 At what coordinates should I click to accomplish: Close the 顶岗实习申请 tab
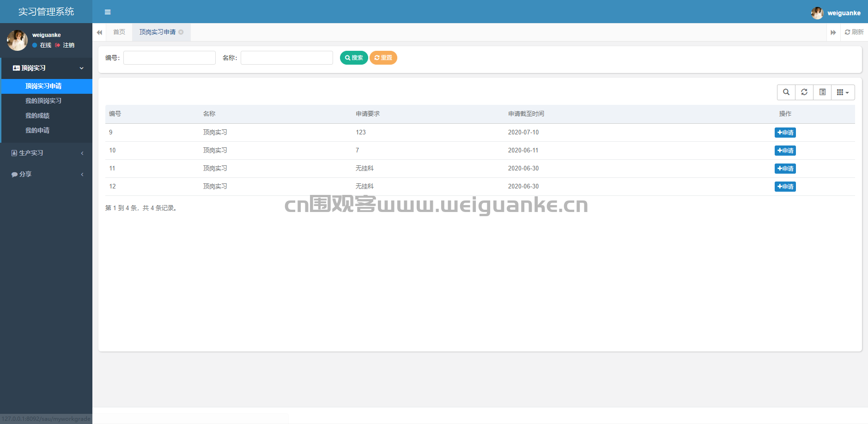(x=181, y=32)
